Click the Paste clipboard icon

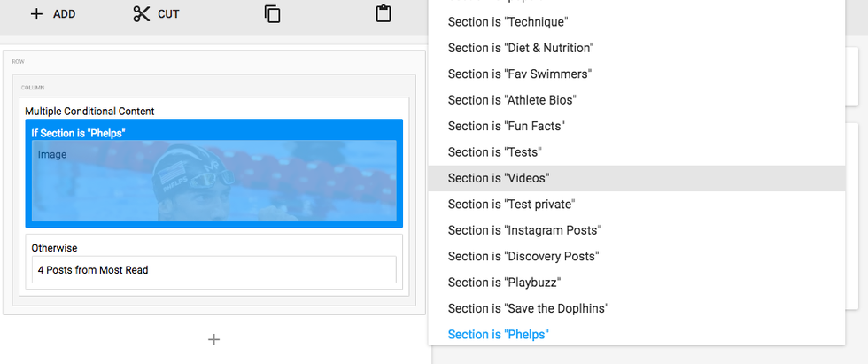[x=383, y=14]
